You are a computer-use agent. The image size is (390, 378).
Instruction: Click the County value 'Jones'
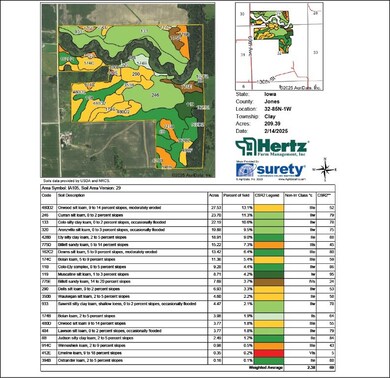point(272,101)
